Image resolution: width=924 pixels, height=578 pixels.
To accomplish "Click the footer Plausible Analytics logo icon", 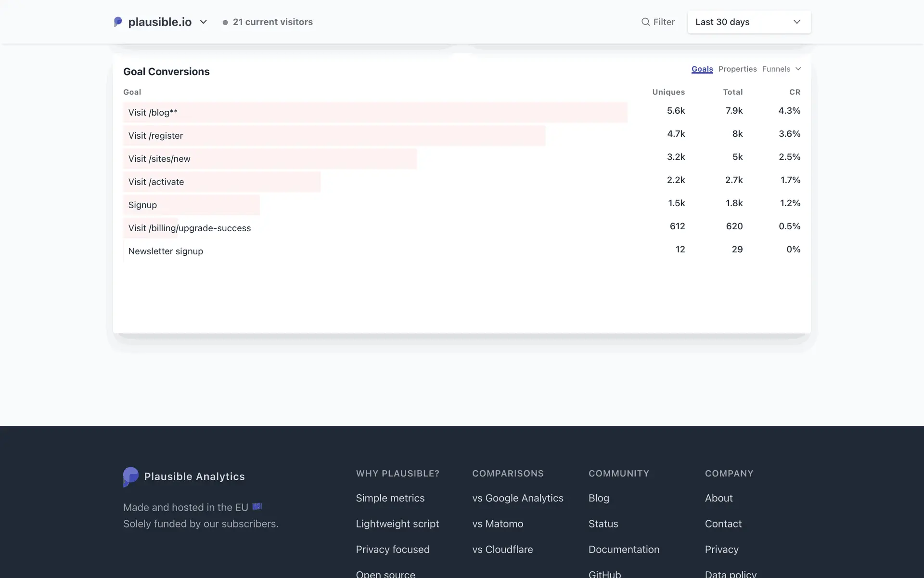I will [x=130, y=476].
